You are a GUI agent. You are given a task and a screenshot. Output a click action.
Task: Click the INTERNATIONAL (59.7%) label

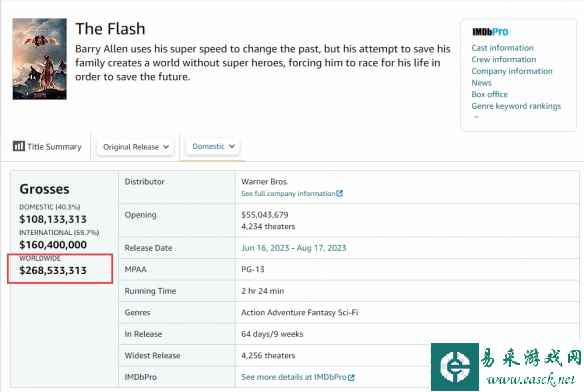tap(59, 233)
